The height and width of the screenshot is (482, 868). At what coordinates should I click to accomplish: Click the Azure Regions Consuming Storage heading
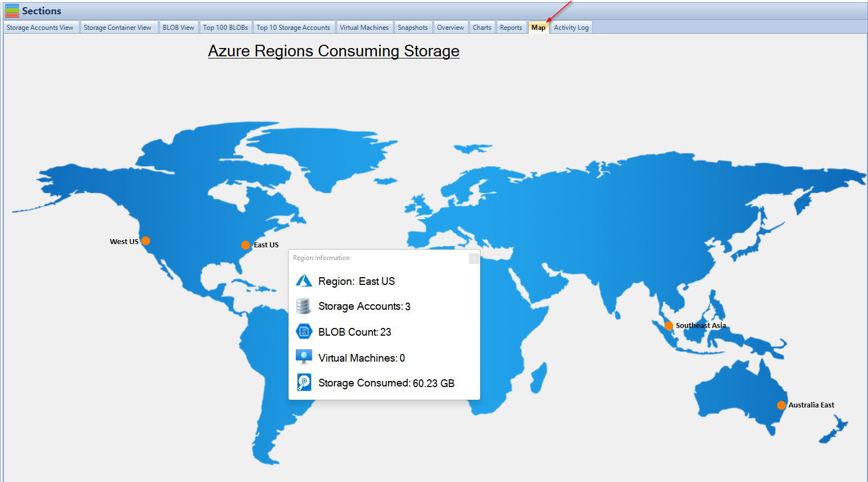(x=334, y=51)
